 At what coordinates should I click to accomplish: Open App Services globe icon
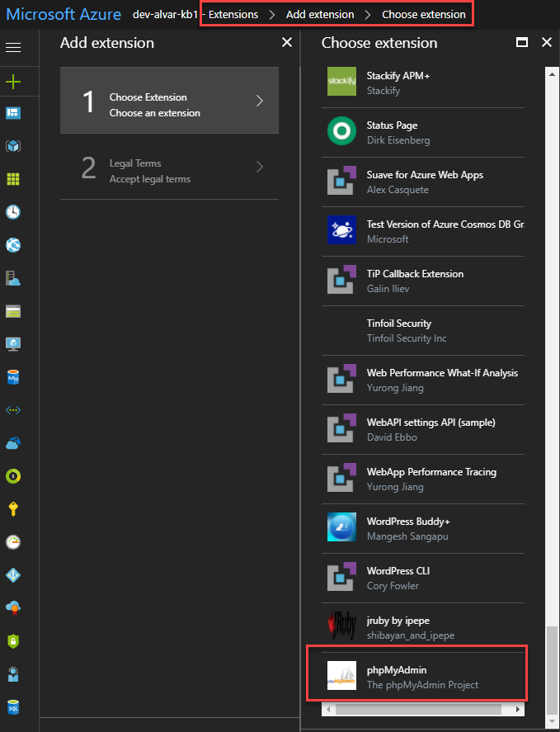(13, 245)
